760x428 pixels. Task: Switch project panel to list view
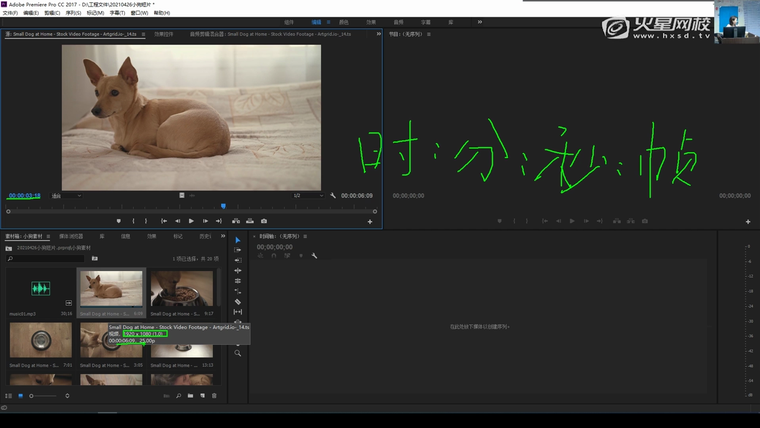pos(9,396)
